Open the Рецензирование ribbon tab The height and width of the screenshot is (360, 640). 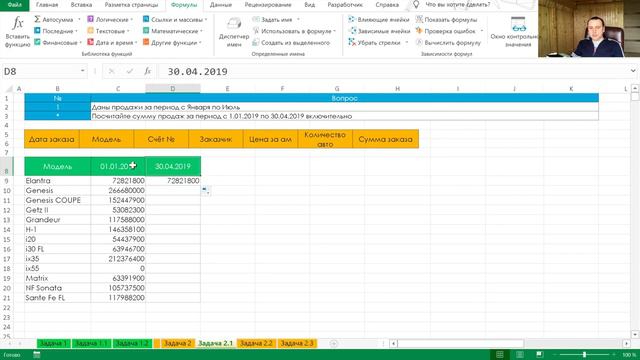pyautogui.click(x=268, y=5)
